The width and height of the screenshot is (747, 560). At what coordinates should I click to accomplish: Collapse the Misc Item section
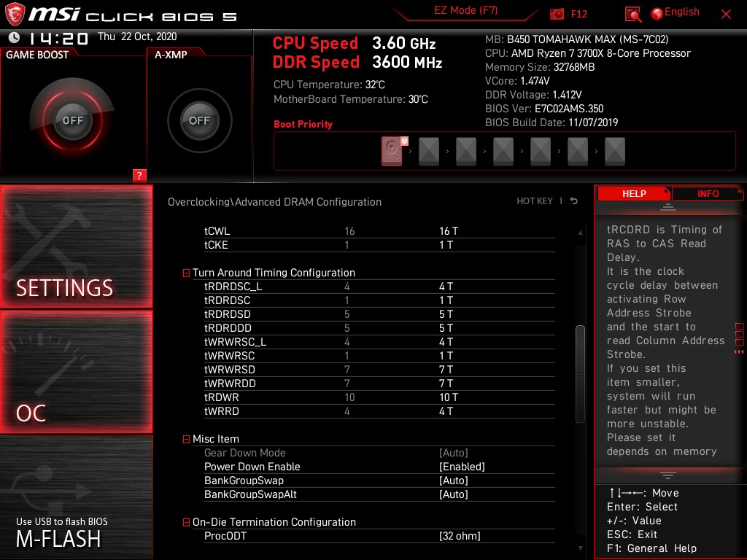pos(185,438)
